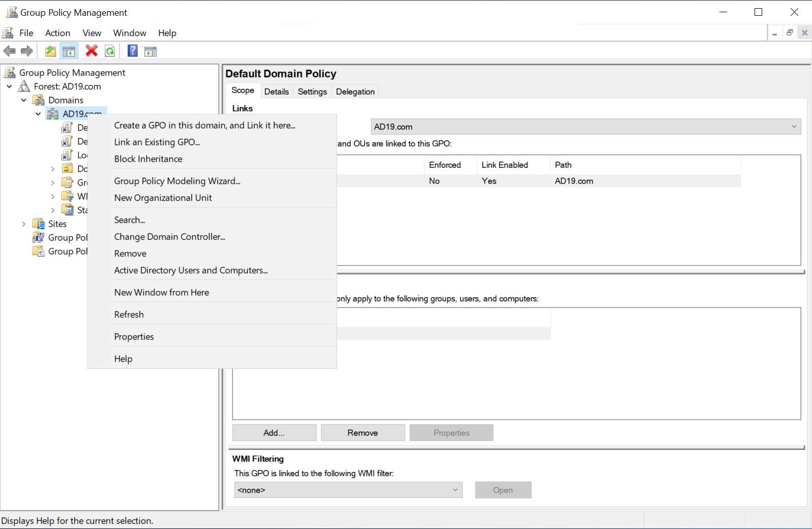Click the blue question mark Help icon
The image size is (812, 529).
pos(132,51)
